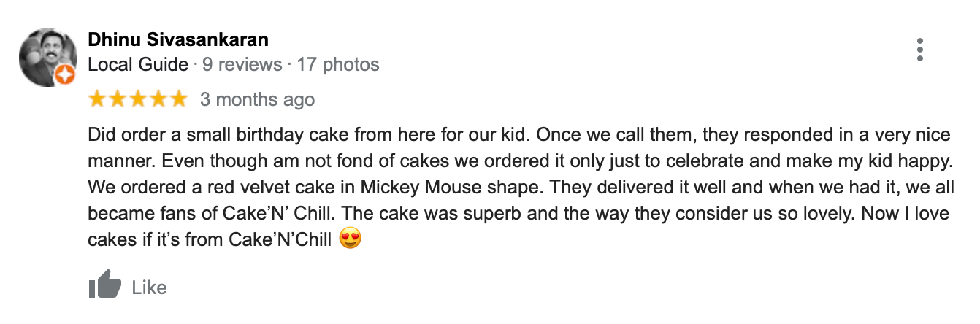Click the first rating star
The width and height of the screenshot is (980, 324).
(97, 100)
